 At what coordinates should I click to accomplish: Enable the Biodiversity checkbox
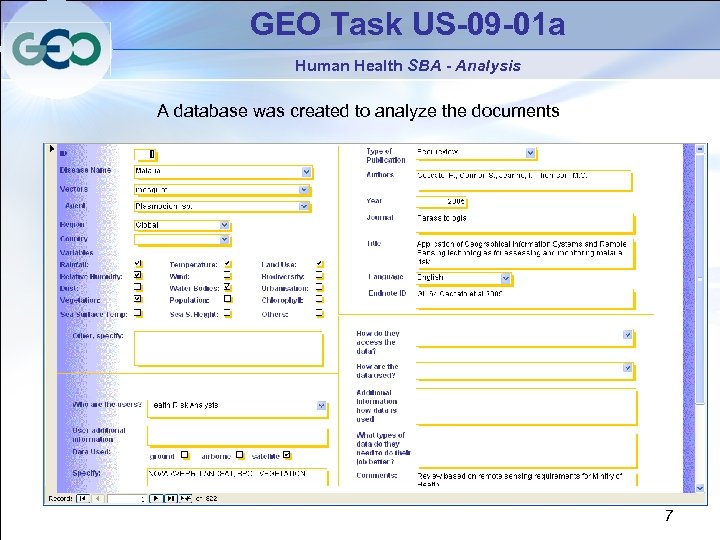(320, 276)
